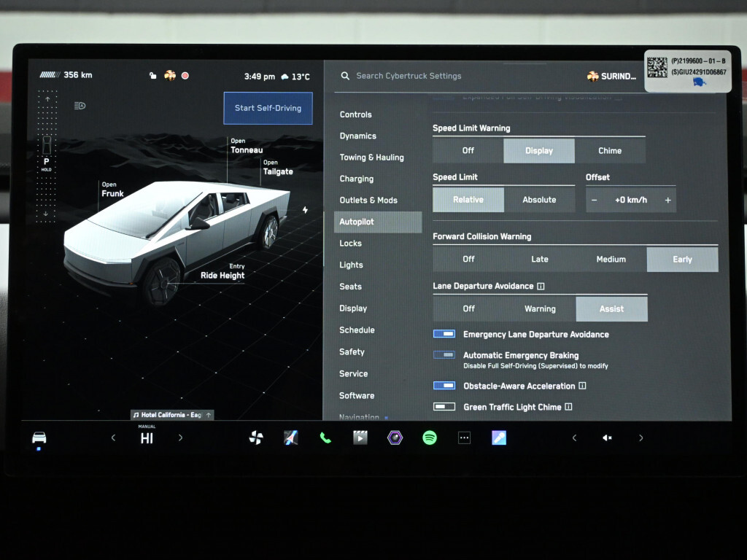Disable Obstacle-Aware Acceleration toggle

click(x=444, y=386)
